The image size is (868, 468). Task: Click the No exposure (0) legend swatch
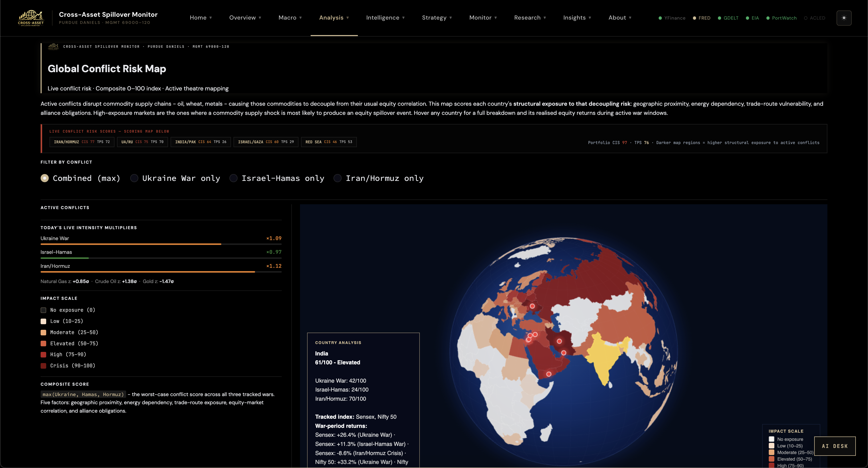43,310
